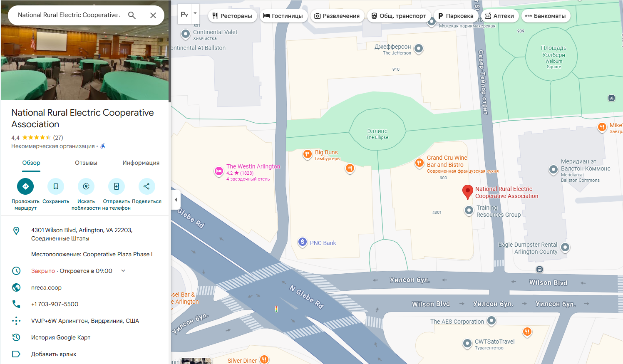Click the (27) reviews count
The image size is (623, 364).
[58, 138]
